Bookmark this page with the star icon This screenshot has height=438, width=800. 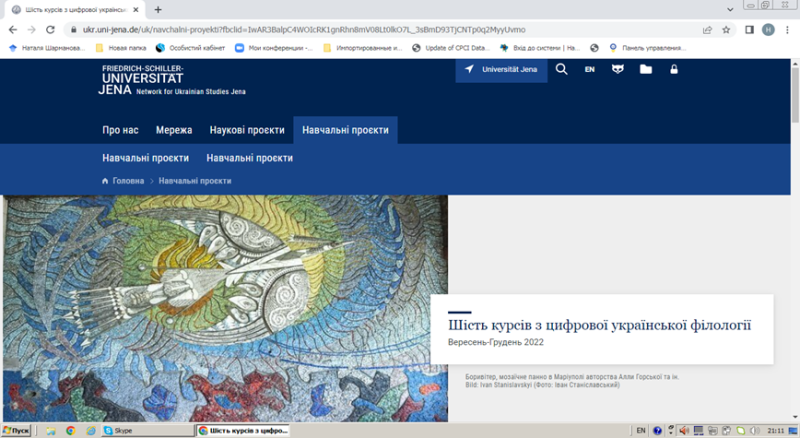tap(726, 30)
